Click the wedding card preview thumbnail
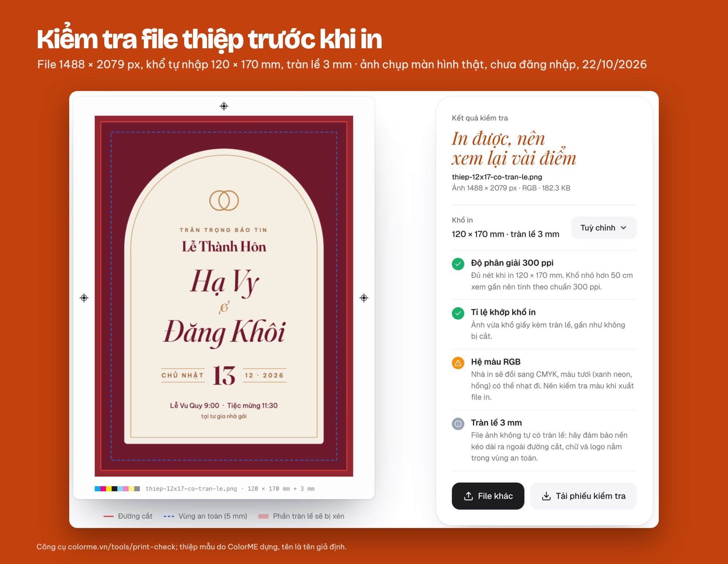 (224, 296)
